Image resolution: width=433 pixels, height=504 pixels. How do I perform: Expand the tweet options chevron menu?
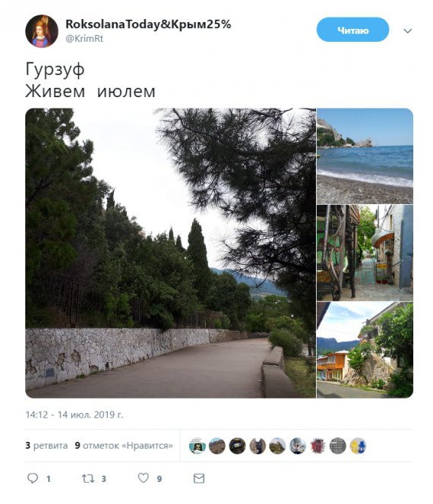point(408,31)
